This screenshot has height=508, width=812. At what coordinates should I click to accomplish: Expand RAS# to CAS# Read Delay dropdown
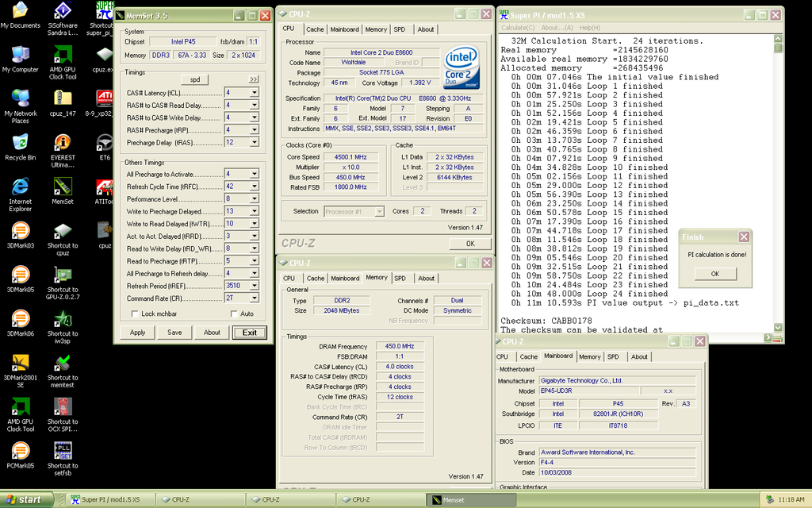(255, 106)
